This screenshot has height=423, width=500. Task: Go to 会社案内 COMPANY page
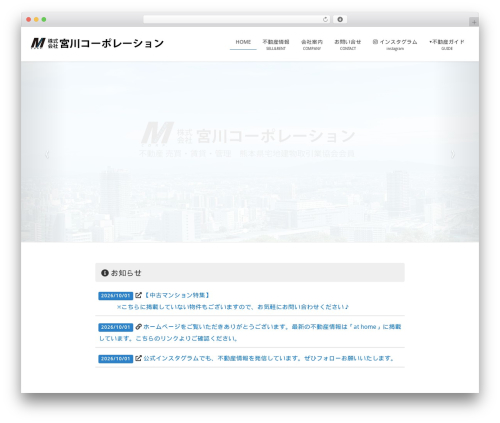click(x=312, y=44)
